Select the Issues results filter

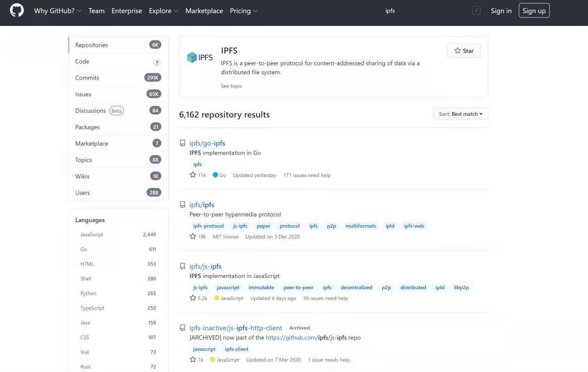point(118,94)
